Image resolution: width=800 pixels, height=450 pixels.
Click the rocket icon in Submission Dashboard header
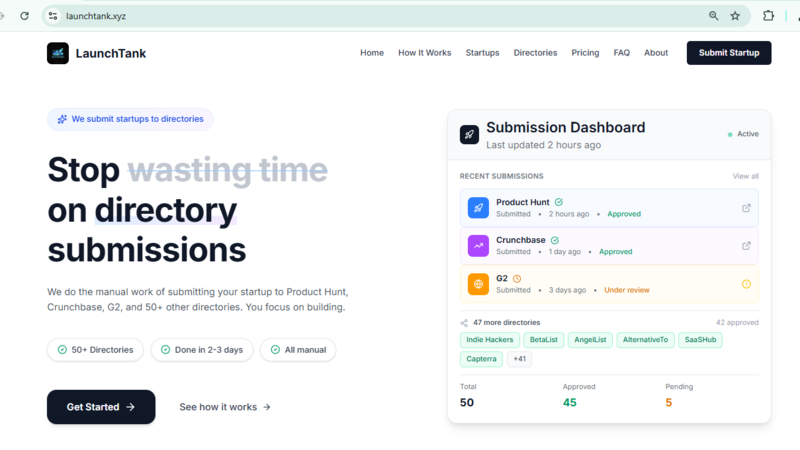pyautogui.click(x=469, y=135)
